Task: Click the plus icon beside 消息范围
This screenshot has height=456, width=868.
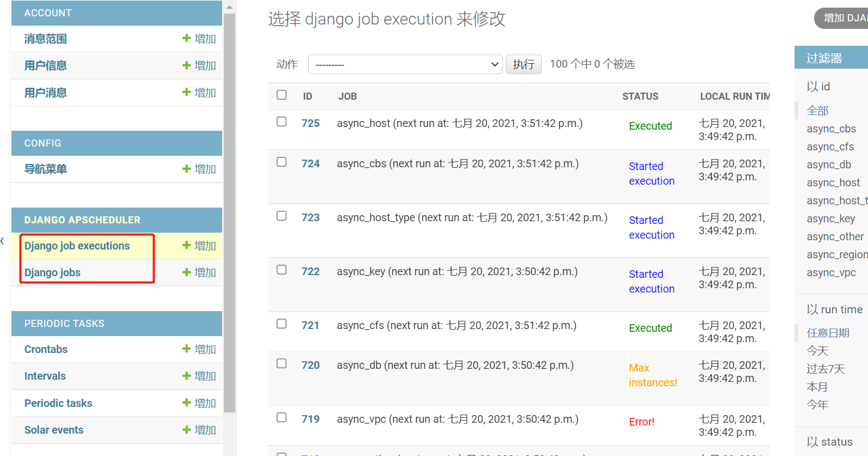Action: pyautogui.click(x=187, y=38)
